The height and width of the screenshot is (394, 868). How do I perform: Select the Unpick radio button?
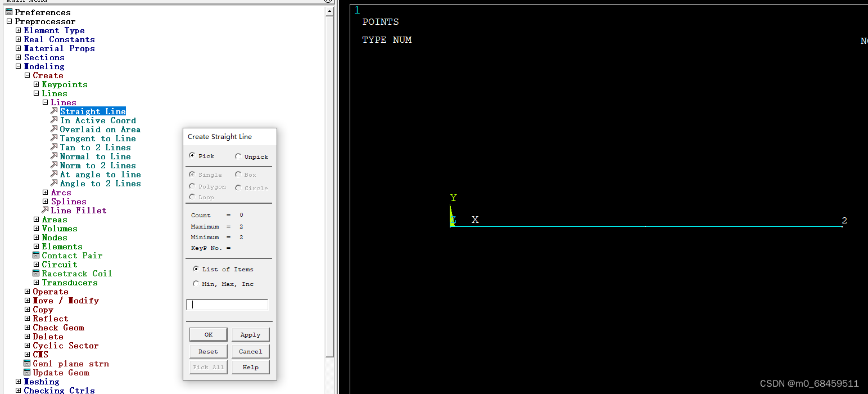(x=238, y=156)
